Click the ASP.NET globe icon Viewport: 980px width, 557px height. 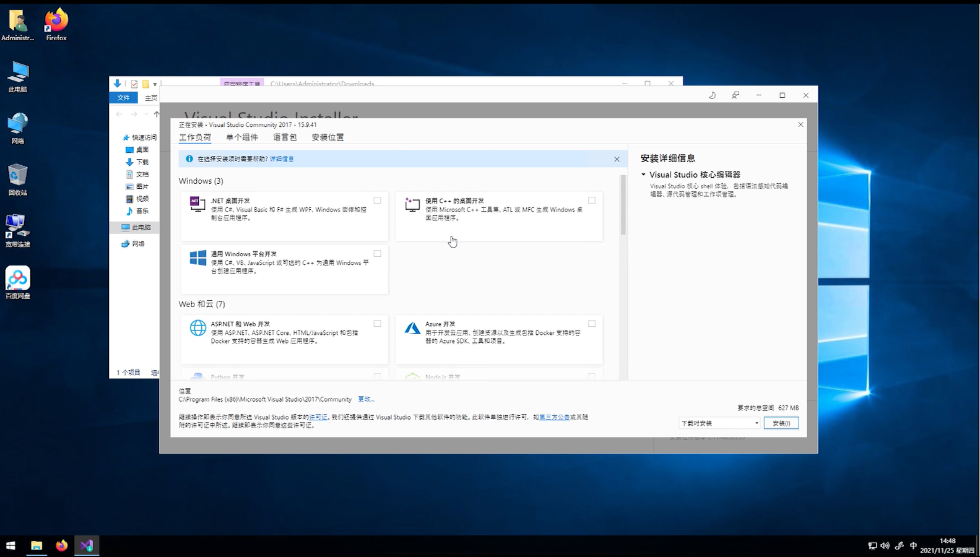197,327
